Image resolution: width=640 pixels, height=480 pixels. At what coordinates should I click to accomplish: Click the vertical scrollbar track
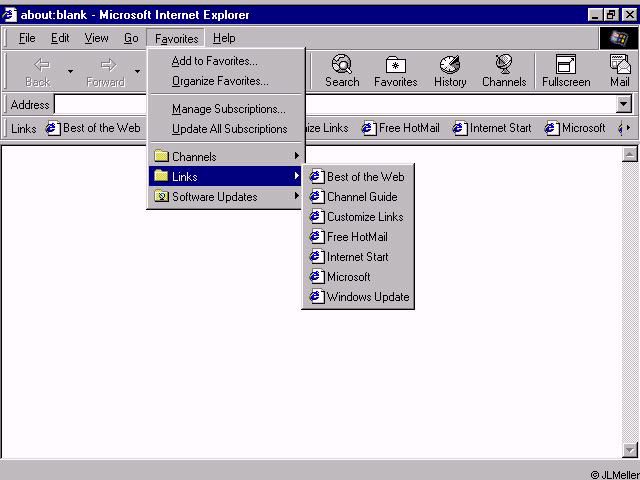(629, 302)
